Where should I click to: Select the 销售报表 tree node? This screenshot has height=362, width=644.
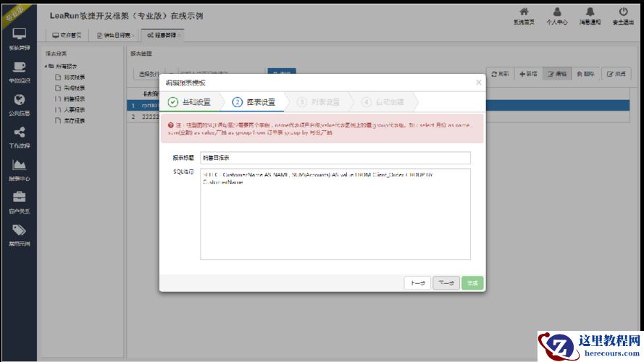pyautogui.click(x=70, y=99)
